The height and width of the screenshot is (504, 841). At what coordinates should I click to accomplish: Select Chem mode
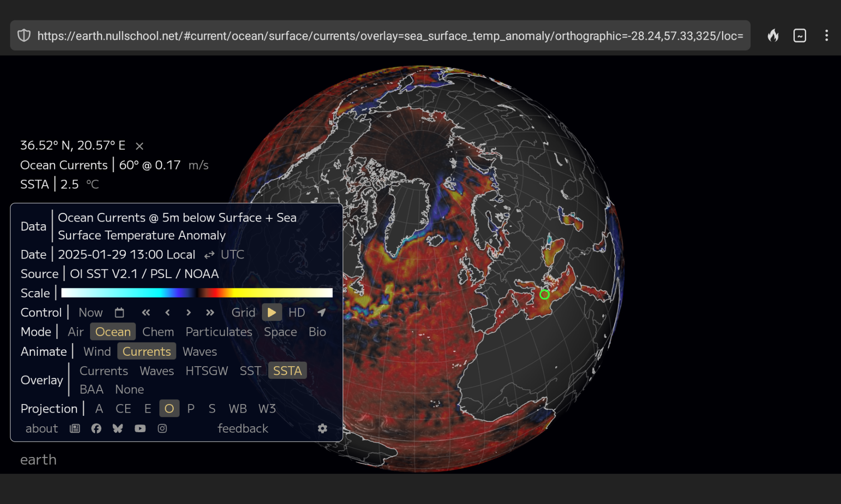(x=158, y=332)
